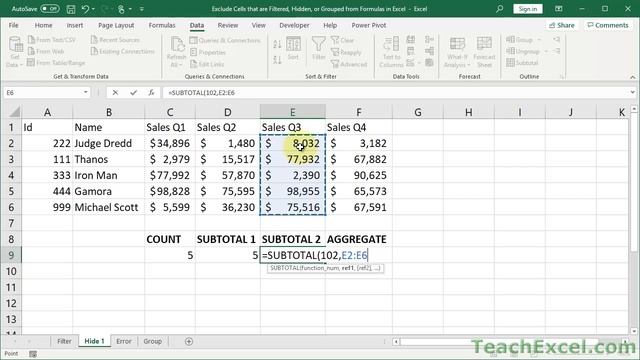Open the Name Box dropdown arrow
The width and height of the screenshot is (640, 360).
pyautogui.click(x=85, y=93)
